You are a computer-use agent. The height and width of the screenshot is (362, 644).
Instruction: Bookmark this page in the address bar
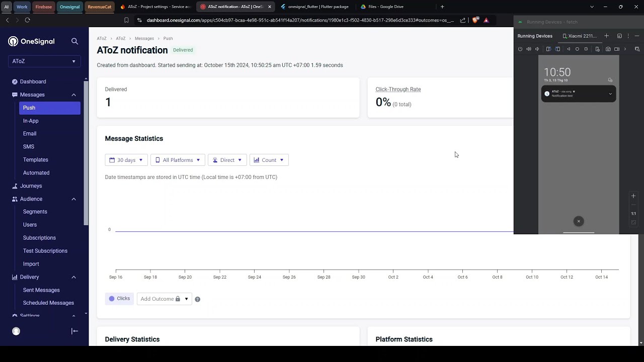click(126, 20)
